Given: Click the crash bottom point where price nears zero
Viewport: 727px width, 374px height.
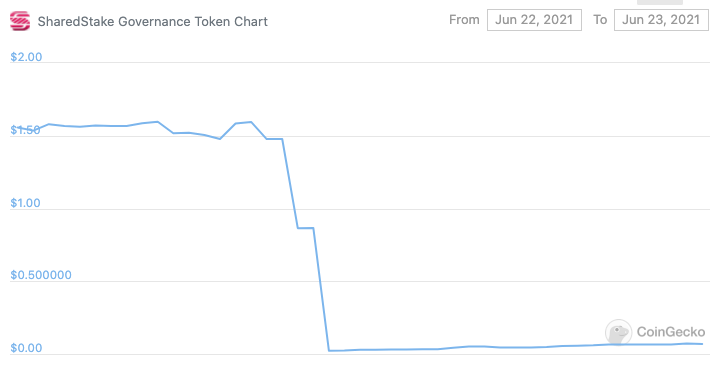Looking at the screenshot, I should click(x=329, y=351).
